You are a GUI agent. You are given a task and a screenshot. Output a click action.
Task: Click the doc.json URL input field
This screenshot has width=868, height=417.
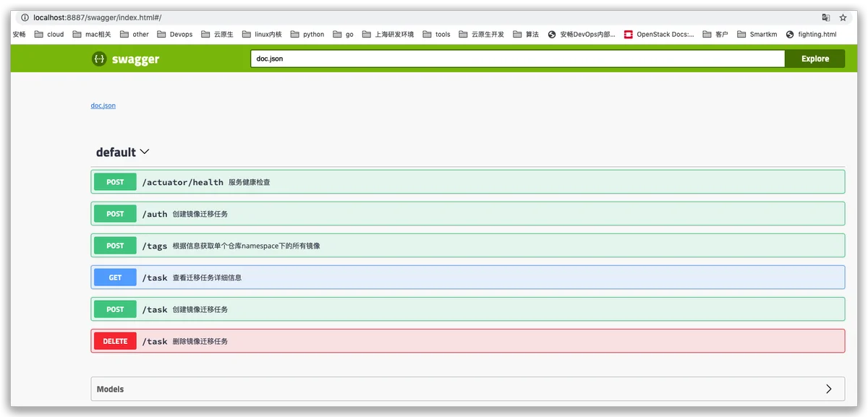coord(518,59)
